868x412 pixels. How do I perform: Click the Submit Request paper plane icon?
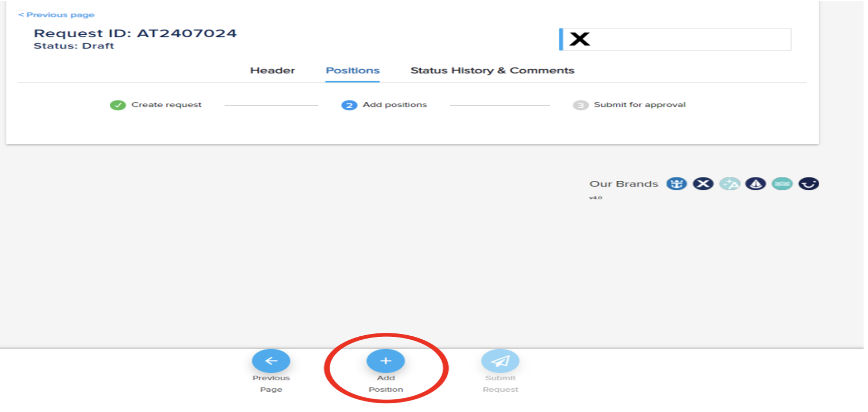500,361
